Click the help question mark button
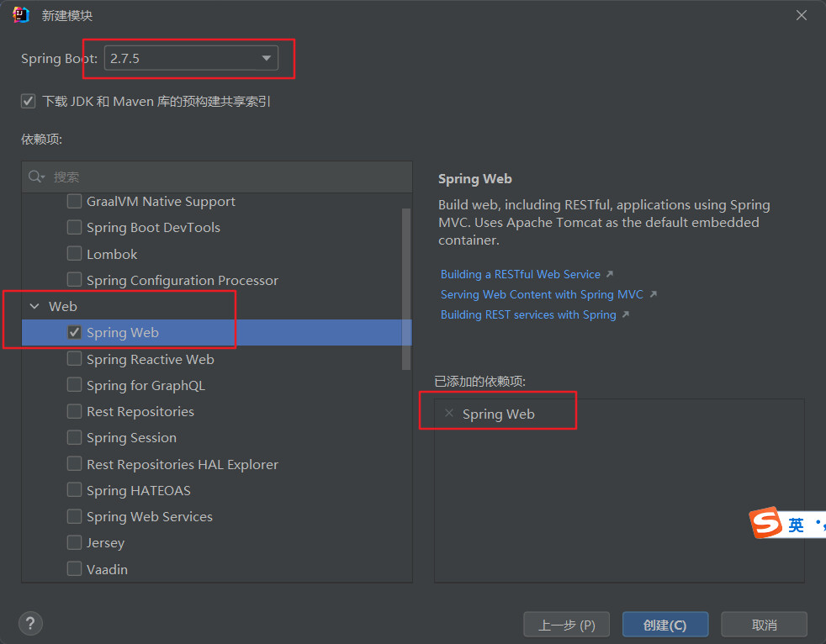This screenshot has width=826, height=644. 30,624
